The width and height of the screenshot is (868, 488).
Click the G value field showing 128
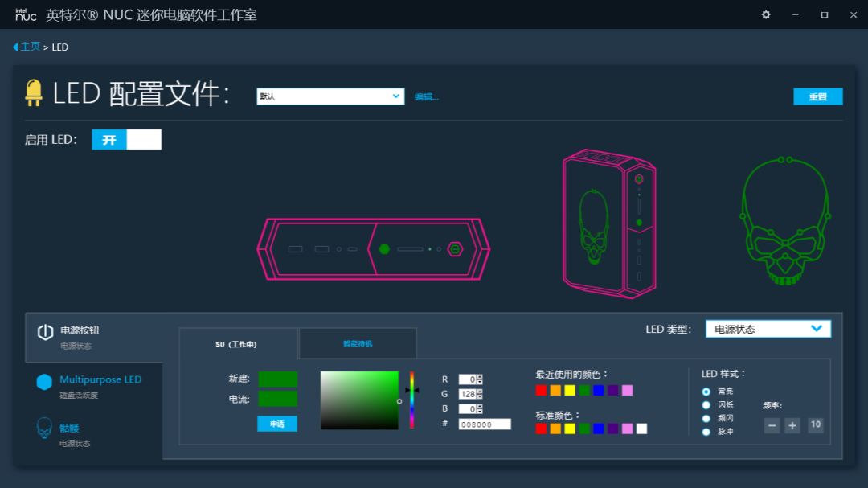tap(468, 394)
